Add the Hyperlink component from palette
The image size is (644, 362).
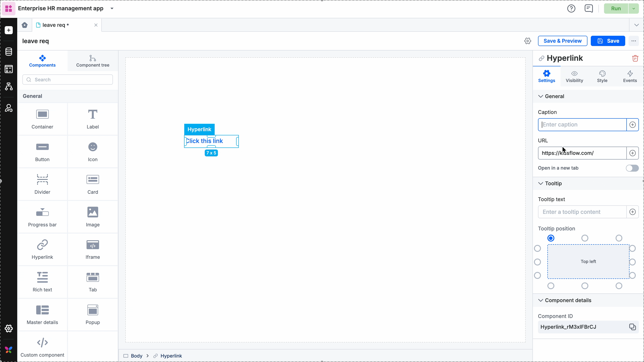pos(42,250)
